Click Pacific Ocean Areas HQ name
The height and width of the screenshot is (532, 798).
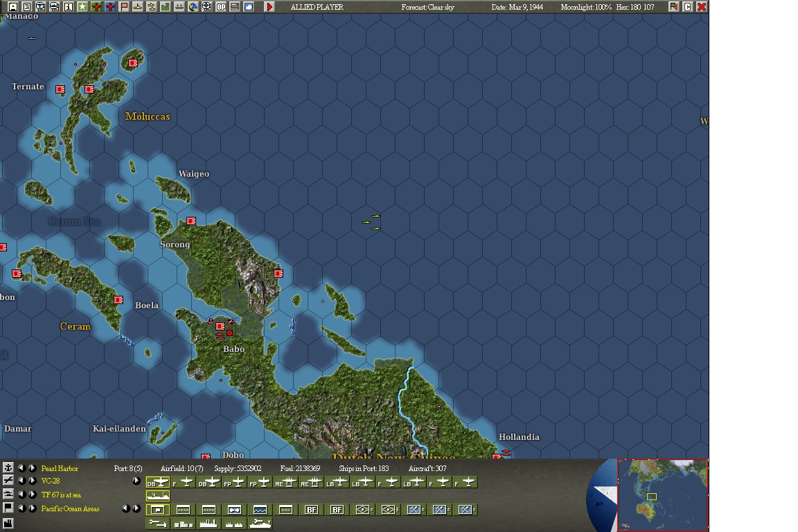[x=70, y=508]
